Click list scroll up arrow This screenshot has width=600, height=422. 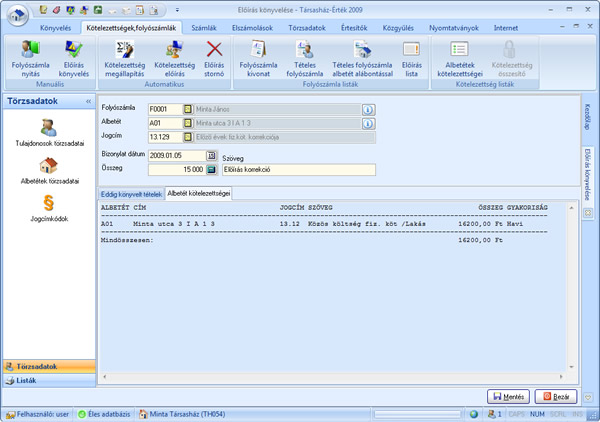pyautogui.click(x=571, y=208)
